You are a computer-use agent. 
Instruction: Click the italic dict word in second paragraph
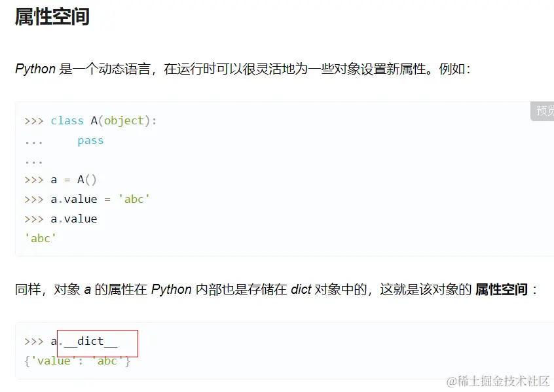tap(301, 289)
